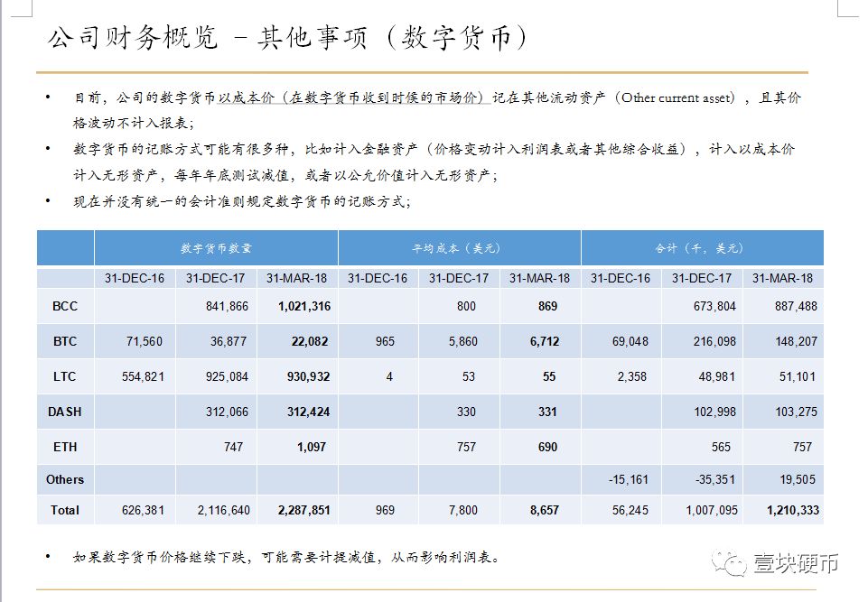Click the Others row label
Image resolution: width=868 pixels, height=602 pixels.
65,480
